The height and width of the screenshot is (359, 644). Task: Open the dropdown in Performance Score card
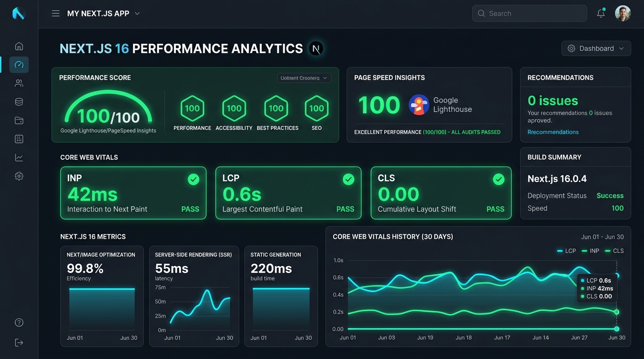tap(304, 78)
